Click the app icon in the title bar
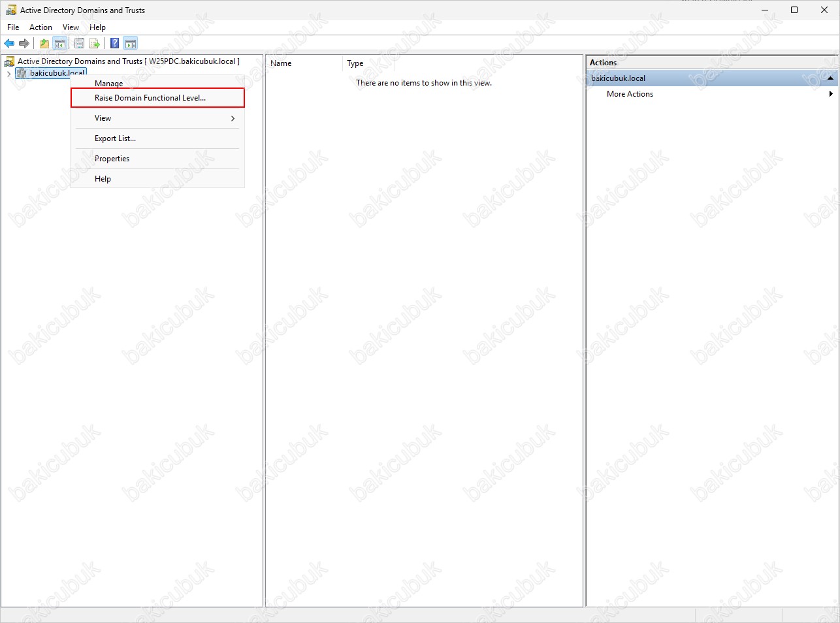 point(11,10)
